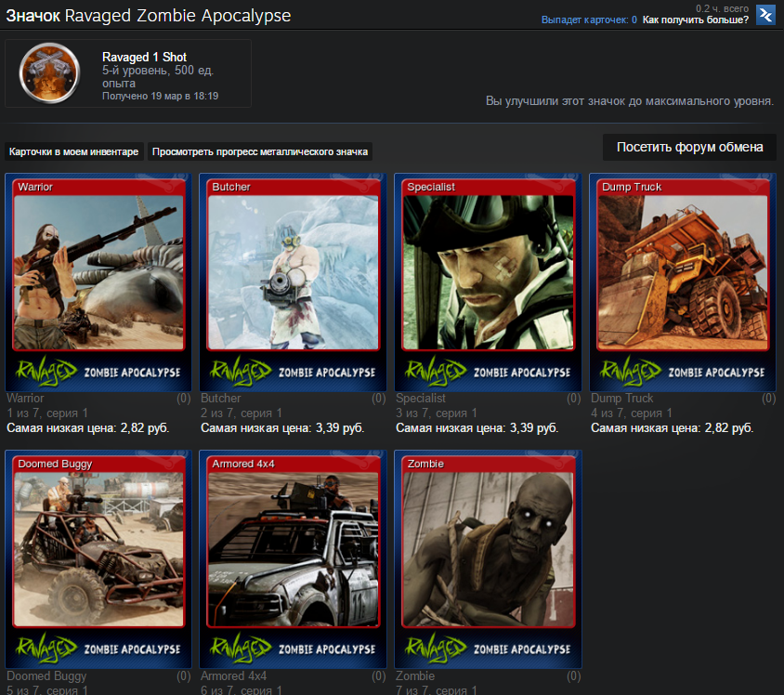Click the (0) count next to Warrior
Screen dimensions: 784x695
(184, 398)
